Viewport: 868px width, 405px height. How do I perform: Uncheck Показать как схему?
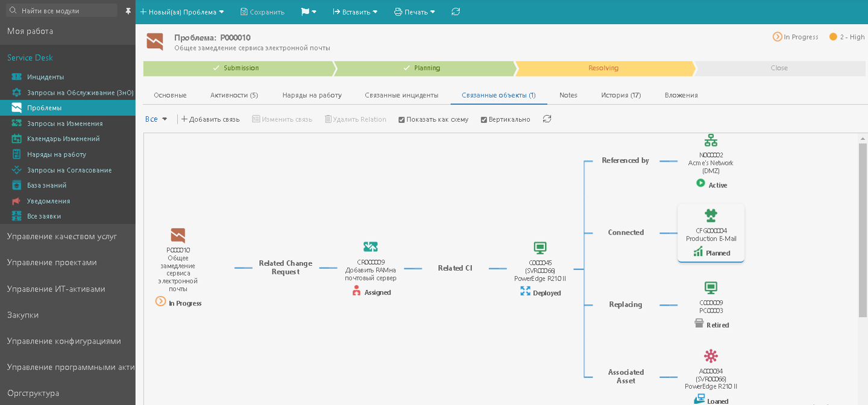click(x=401, y=119)
